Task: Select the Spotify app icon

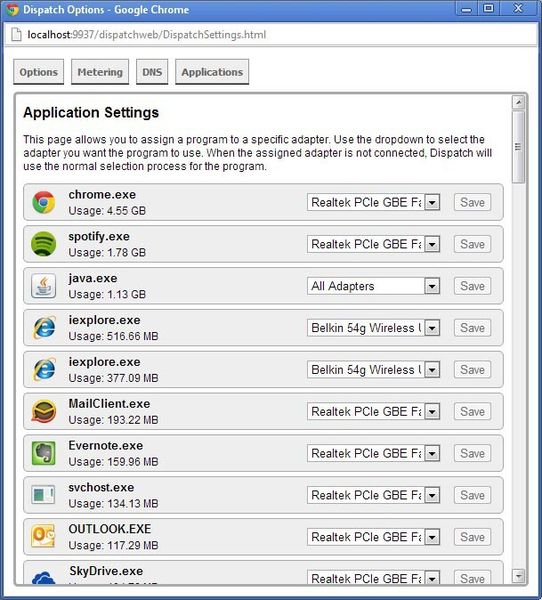Action: click(x=44, y=244)
